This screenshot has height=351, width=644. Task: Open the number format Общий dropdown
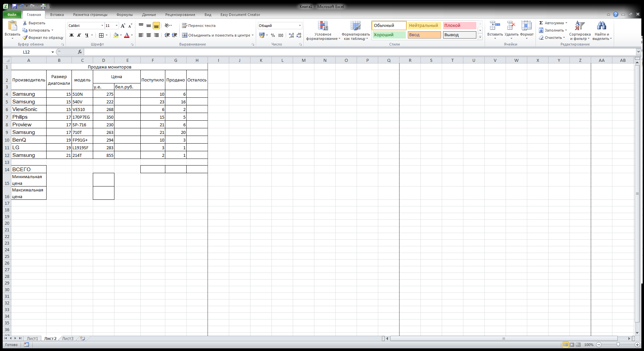pos(300,26)
